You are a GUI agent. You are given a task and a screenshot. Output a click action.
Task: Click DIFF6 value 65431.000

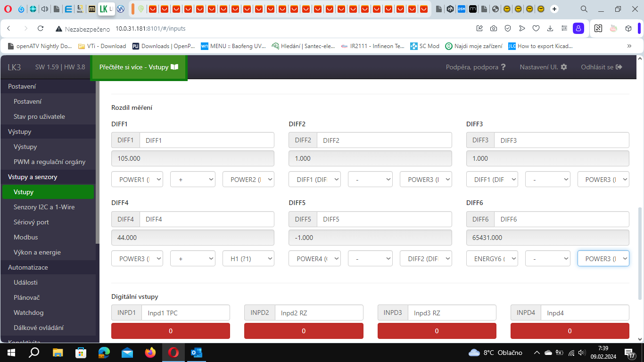[548, 238]
